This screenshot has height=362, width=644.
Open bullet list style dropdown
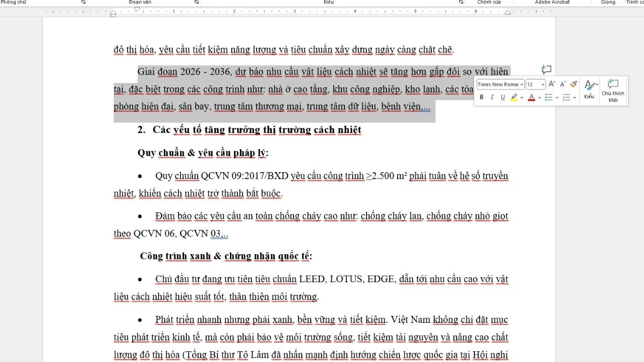(x=556, y=98)
